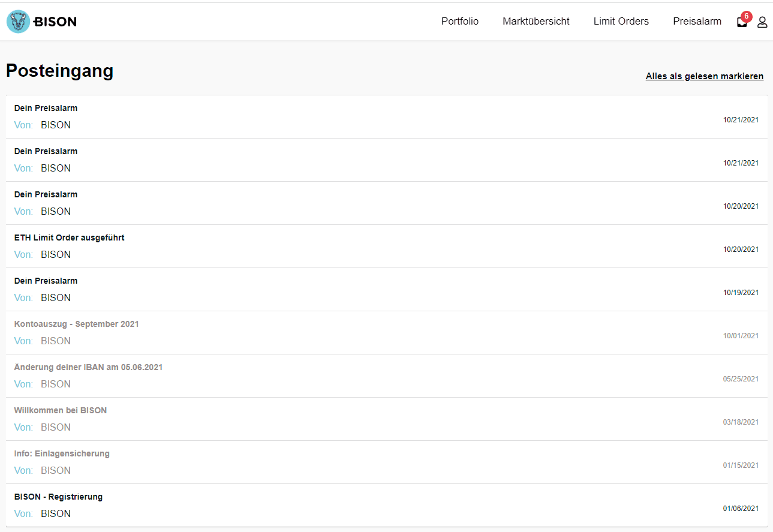The height and width of the screenshot is (532, 773).
Task: Click the date 01/06/2021
Action: click(741, 509)
